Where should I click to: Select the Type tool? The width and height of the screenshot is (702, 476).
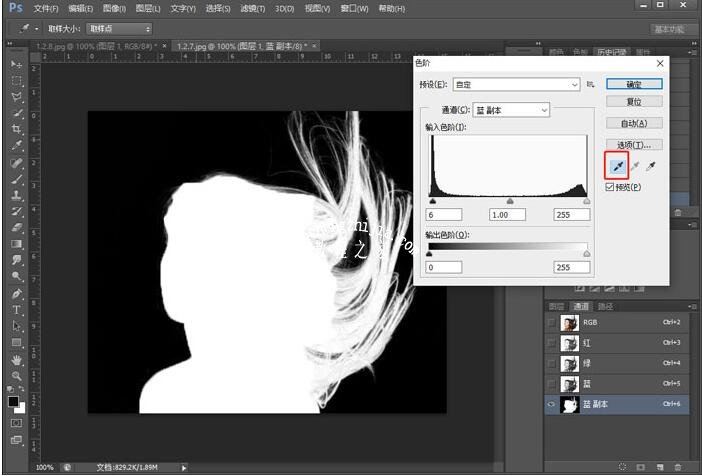[x=16, y=310]
